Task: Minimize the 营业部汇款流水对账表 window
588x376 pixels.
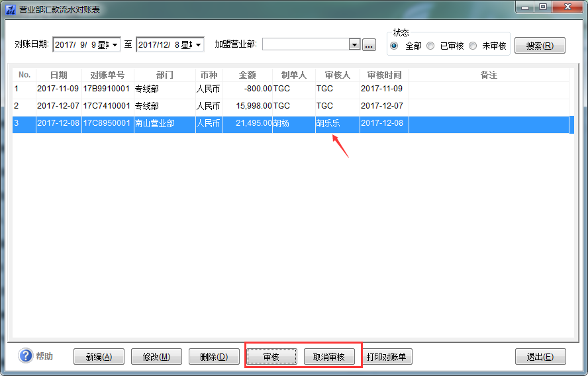Action: pos(525,7)
